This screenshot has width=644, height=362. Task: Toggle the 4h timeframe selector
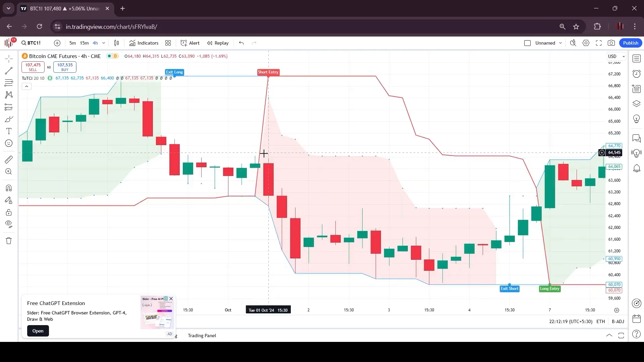(95, 43)
